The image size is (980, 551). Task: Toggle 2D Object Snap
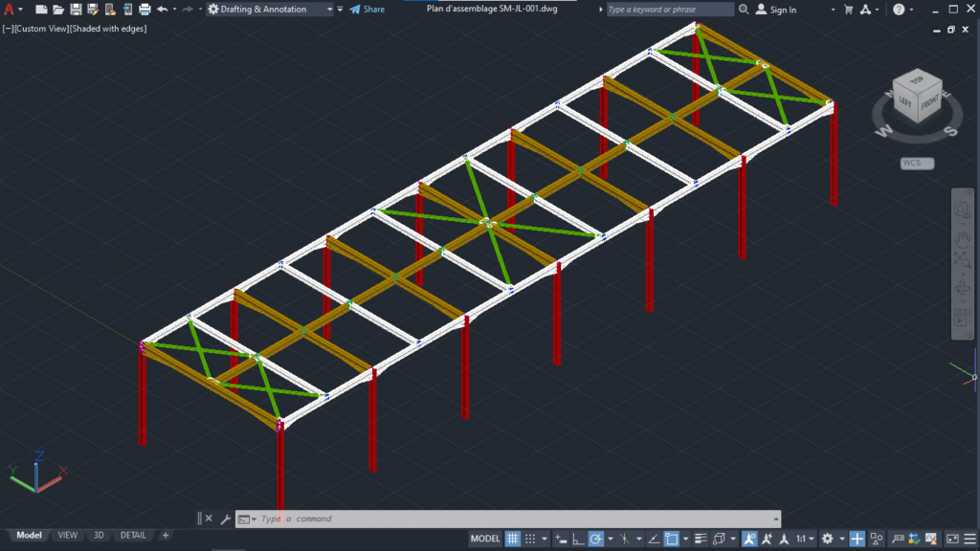click(671, 539)
